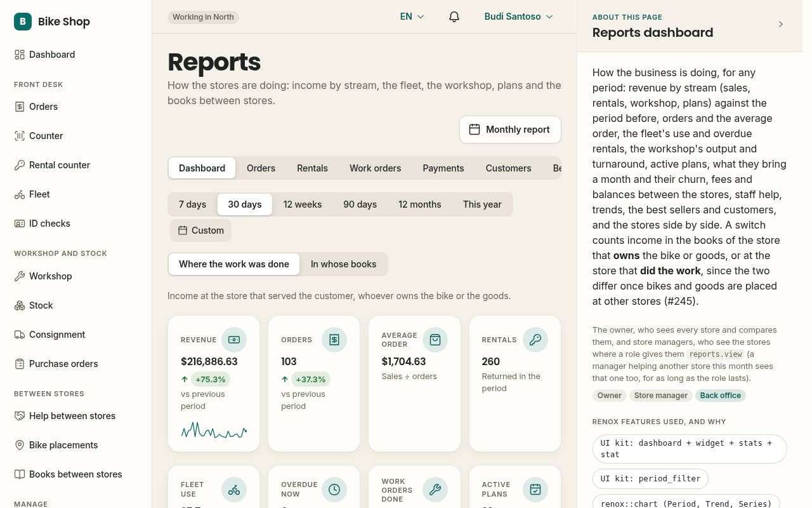Switch to the Payments report tab
This screenshot has height=508, width=812.
(443, 168)
